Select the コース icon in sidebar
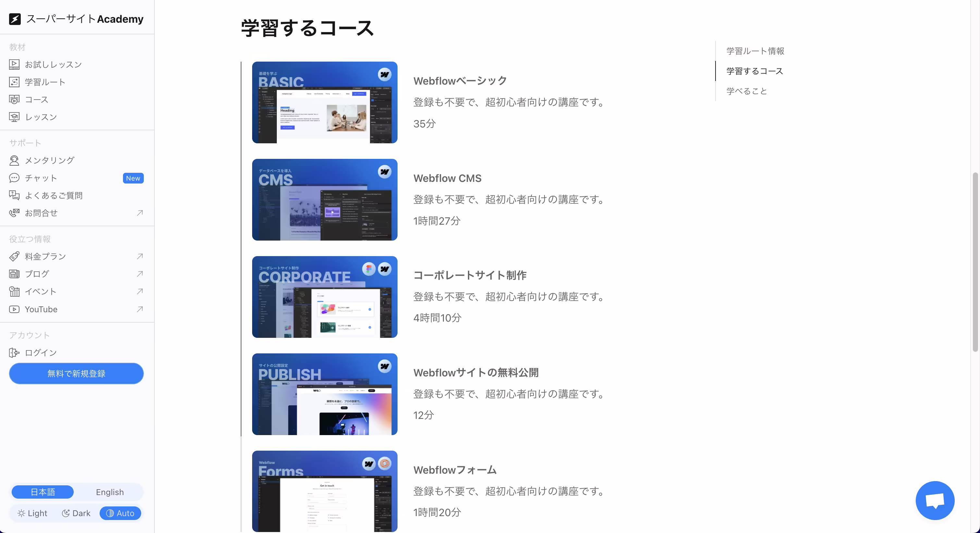This screenshot has width=980, height=533. click(14, 100)
